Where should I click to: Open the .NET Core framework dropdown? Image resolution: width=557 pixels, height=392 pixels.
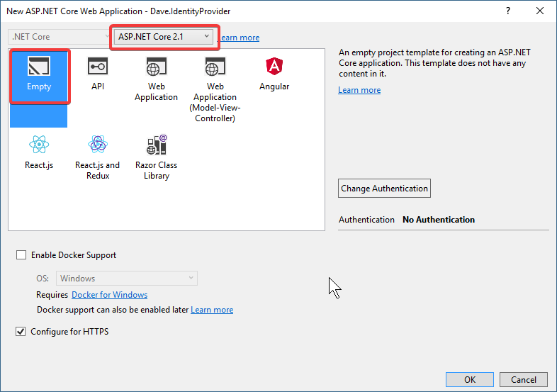[x=59, y=37]
